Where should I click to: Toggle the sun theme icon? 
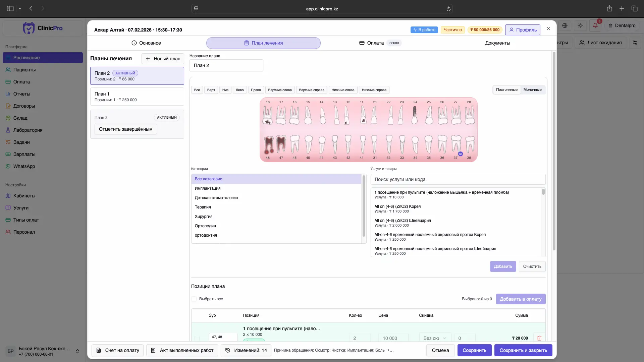coord(580,25)
